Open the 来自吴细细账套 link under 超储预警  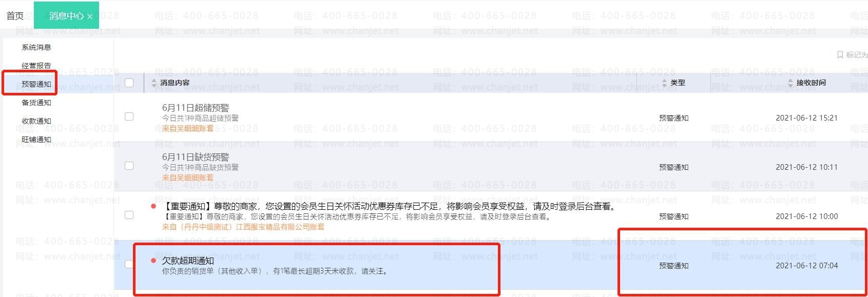[188, 128]
